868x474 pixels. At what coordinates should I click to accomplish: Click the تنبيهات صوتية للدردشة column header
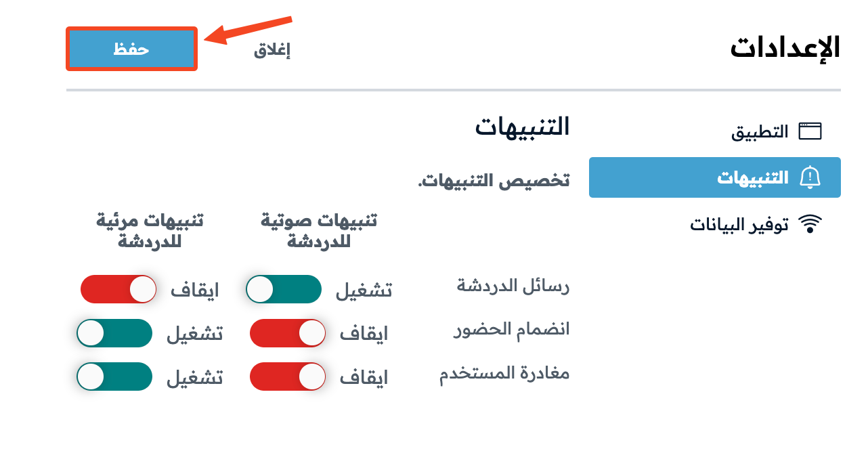pos(319,231)
